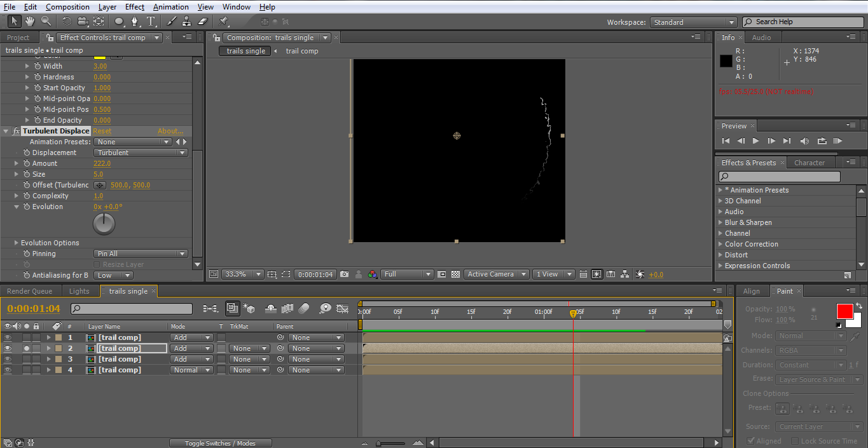Image resolution: width=868 pixels, height=448 pixels.
Task: Click the graph editor icon in timeline
Action: click(343, 309)
